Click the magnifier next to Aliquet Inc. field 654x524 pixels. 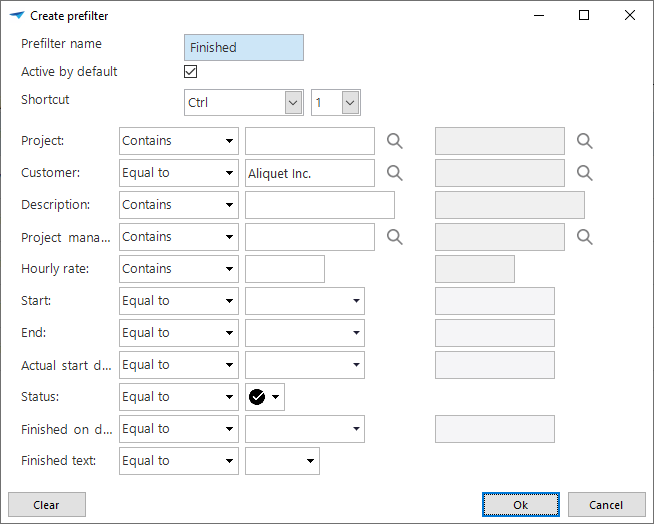point(395,173)
